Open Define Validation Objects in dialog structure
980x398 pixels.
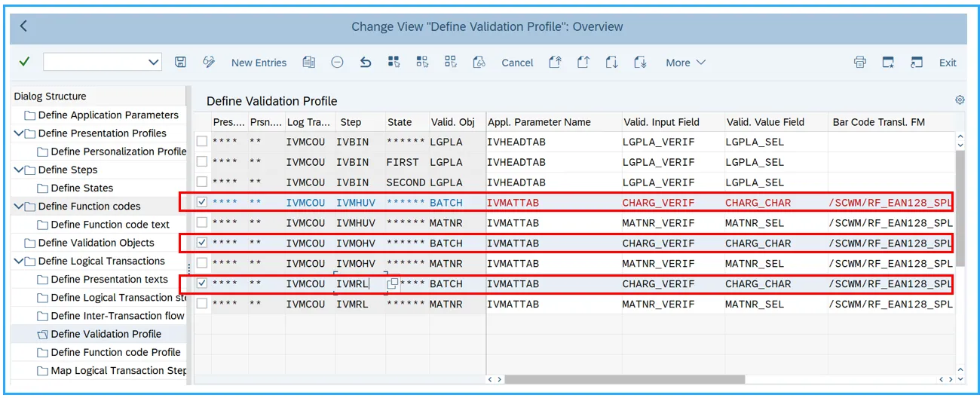point(96,243)
